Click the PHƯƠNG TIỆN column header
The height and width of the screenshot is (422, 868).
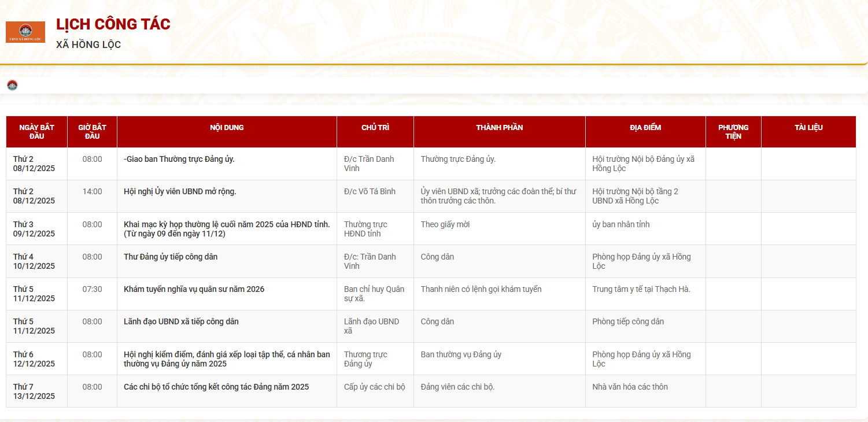[x=733, y=132]
